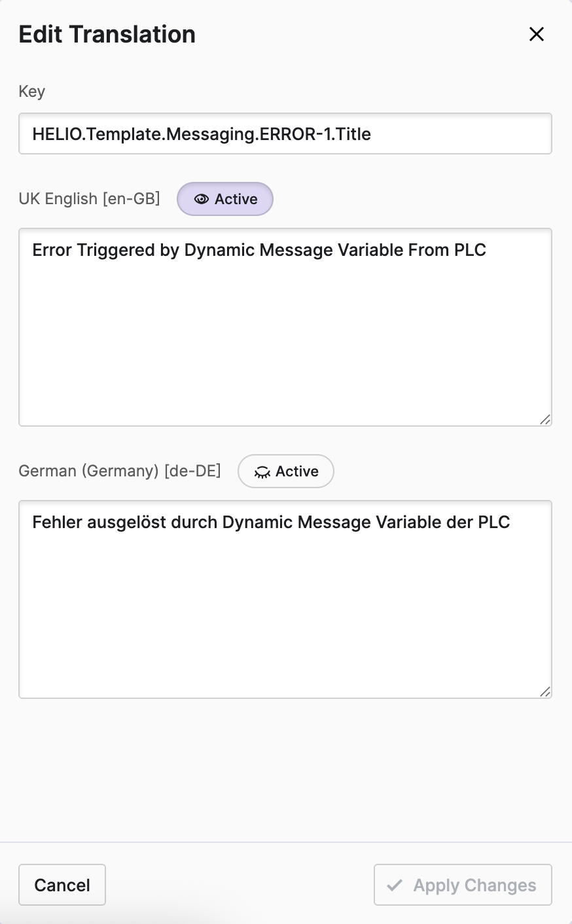
Task: Click the UK English [en-GB] label
Action: (90, 199)
